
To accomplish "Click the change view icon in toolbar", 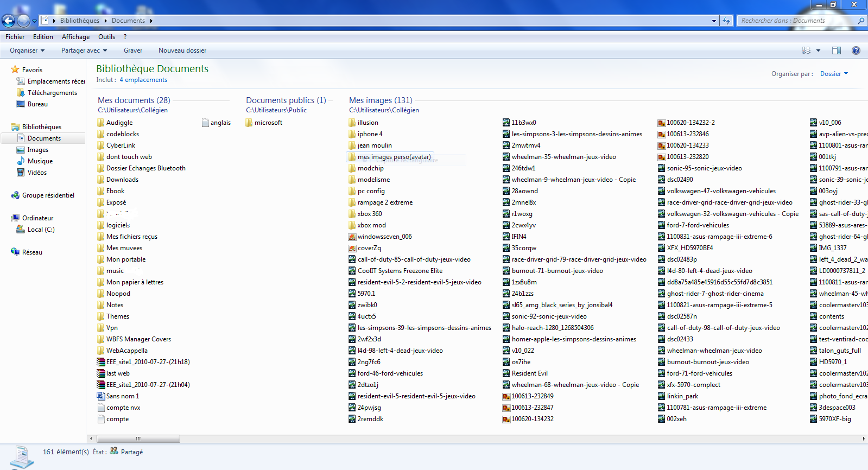I will click(806, 50).
